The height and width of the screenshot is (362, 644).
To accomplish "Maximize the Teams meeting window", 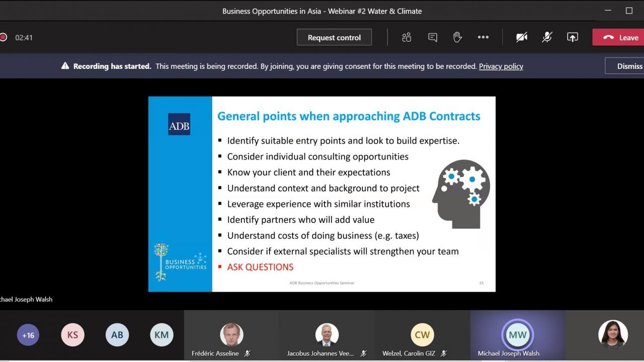I will tap(629, 11).
